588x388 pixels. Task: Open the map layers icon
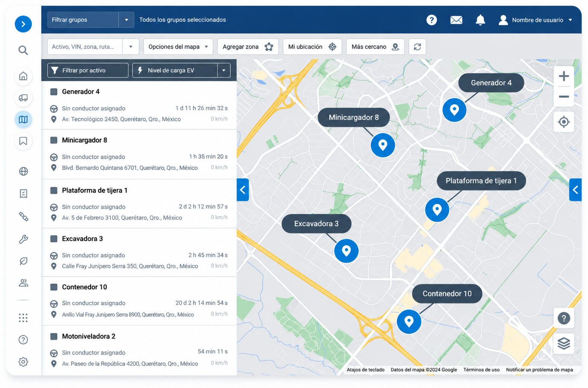point(564,343)
